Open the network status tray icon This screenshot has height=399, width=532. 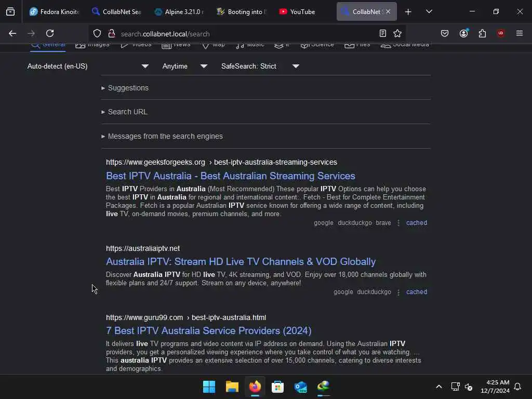pos(455,387)
